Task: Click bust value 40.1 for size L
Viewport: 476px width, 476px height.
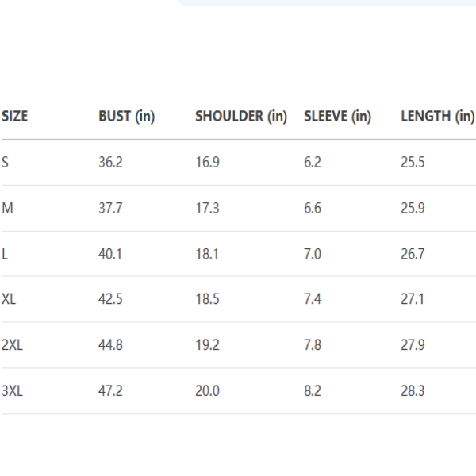Action: pos(110,255)
